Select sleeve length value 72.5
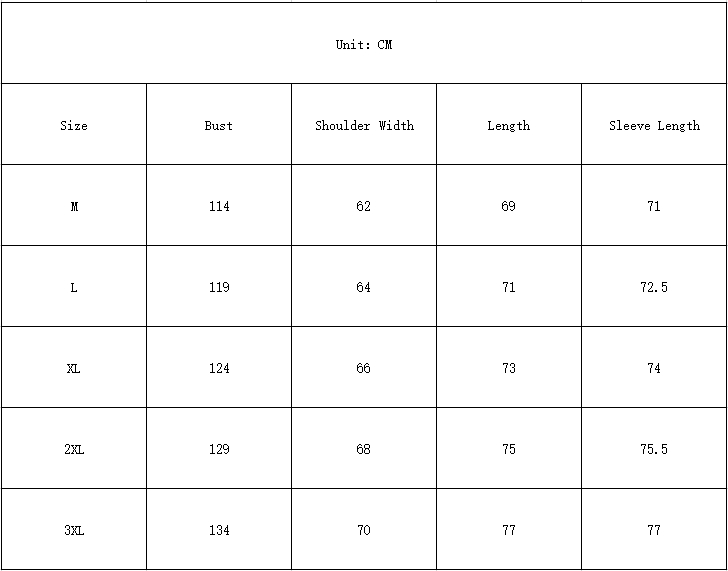 click(654, 288)
